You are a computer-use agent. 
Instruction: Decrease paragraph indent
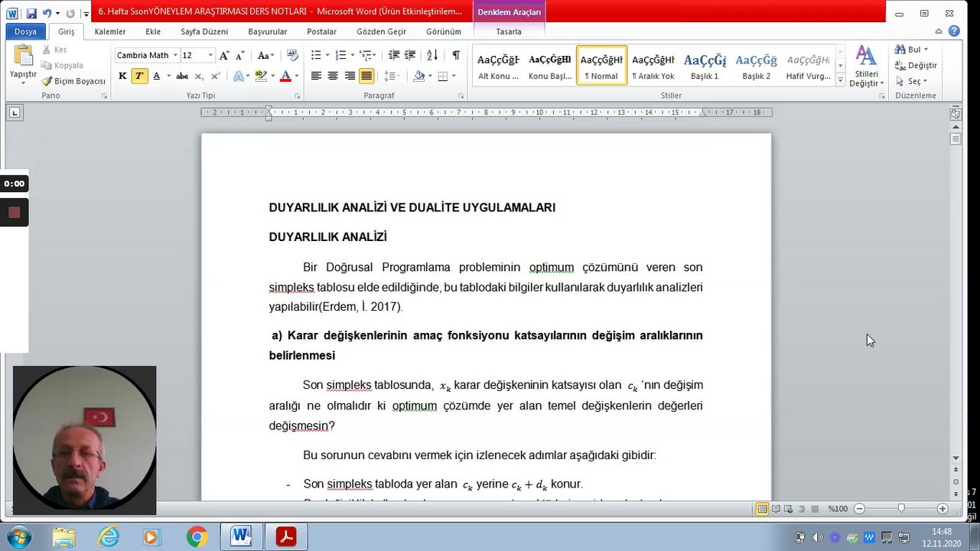click(394, 55)
